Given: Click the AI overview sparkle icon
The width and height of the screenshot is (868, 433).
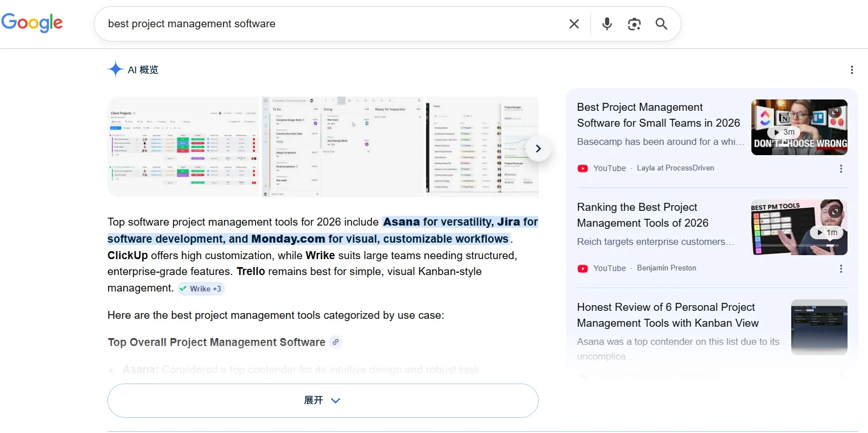Looking at the screenshot, I should [115, 69].
